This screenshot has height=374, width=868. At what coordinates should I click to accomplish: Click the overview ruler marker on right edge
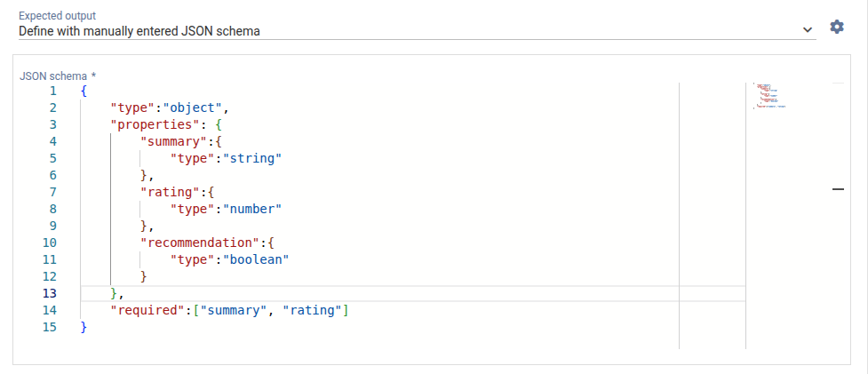838,189
